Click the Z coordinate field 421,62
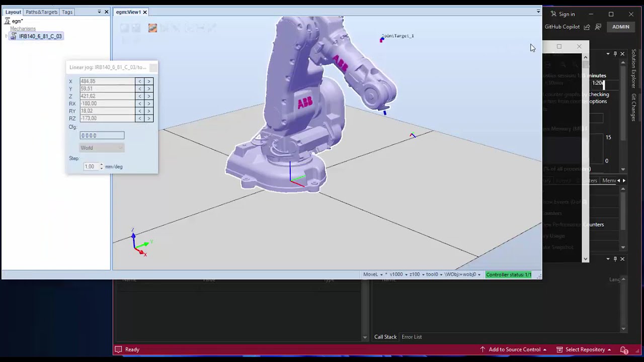This screenshot has width=644, height=362. point(107,96)
